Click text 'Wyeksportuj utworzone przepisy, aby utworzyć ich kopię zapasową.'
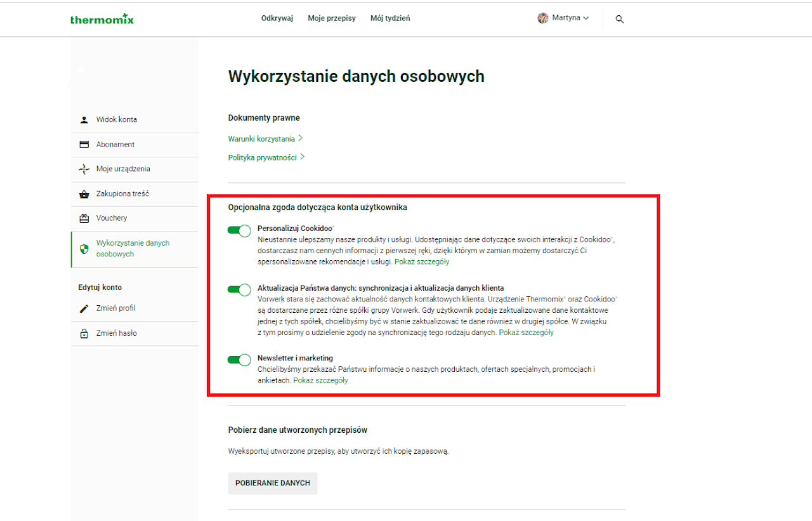 click(x=339, y=451)
